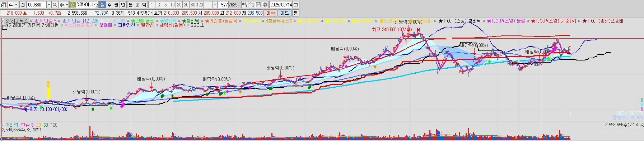Select 틱 tick period
The height and width of the screenshot is (141, 644).
point(144,5)
